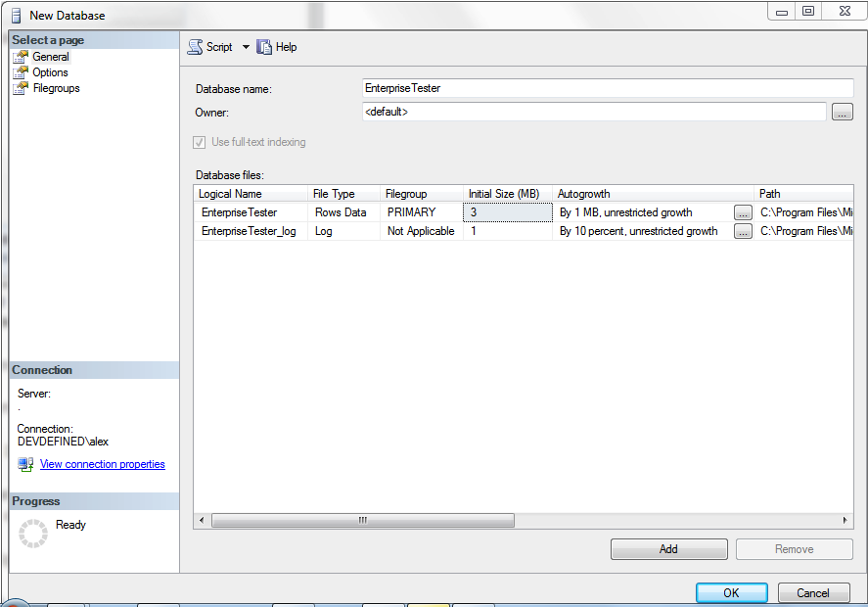Click the Script toolbar icon
This screenshot has width=868, height=607.
click(x=195, y=47)
